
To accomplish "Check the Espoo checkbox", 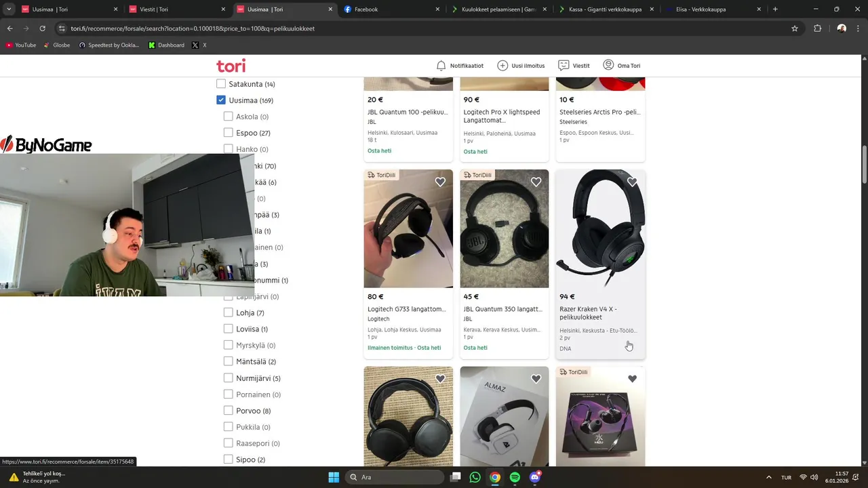I will click(x=229, y=133).
